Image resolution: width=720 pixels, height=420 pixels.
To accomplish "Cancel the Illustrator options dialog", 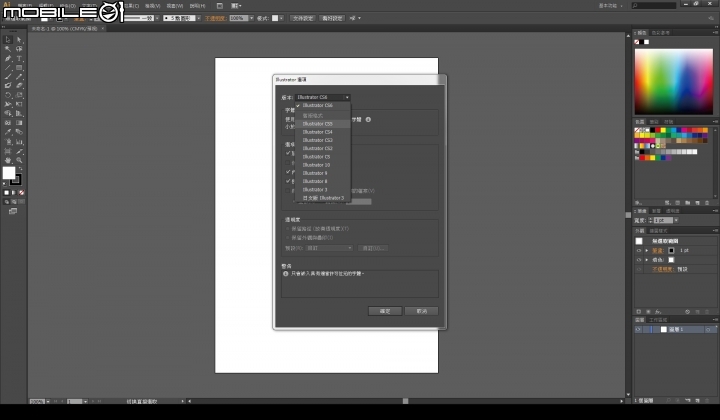I will tap(422, 311).
